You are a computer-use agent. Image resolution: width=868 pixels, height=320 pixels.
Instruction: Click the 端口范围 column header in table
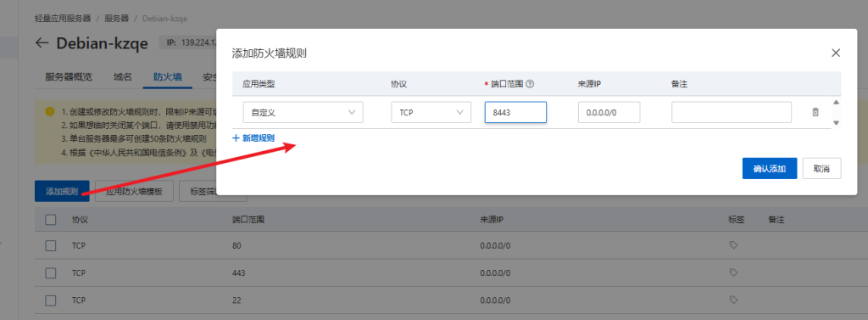(248, 220)
